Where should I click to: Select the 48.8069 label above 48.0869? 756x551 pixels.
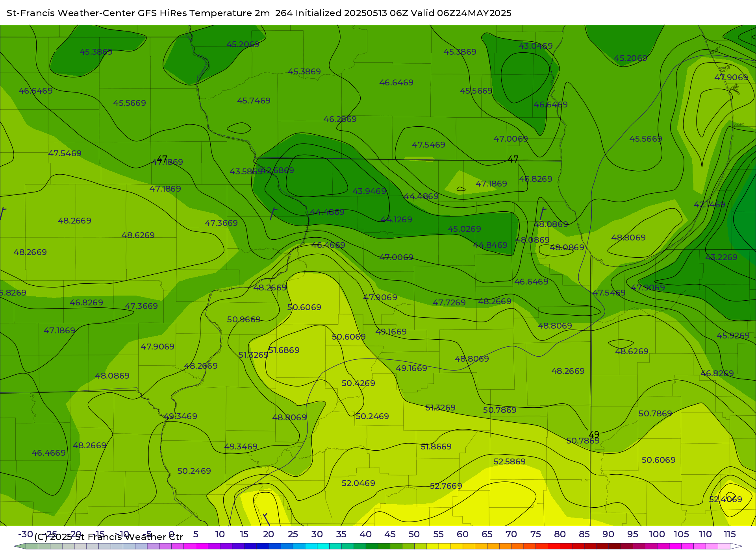[x=628, y=238]
